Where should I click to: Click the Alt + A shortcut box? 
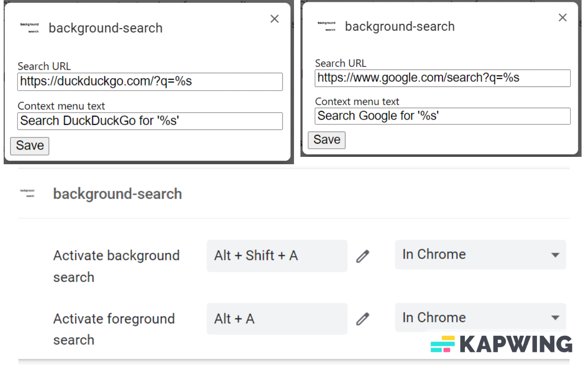(x=277, y=319)
